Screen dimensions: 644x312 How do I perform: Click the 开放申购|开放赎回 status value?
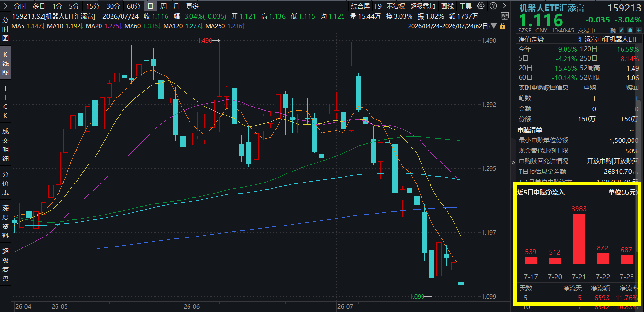612,161
